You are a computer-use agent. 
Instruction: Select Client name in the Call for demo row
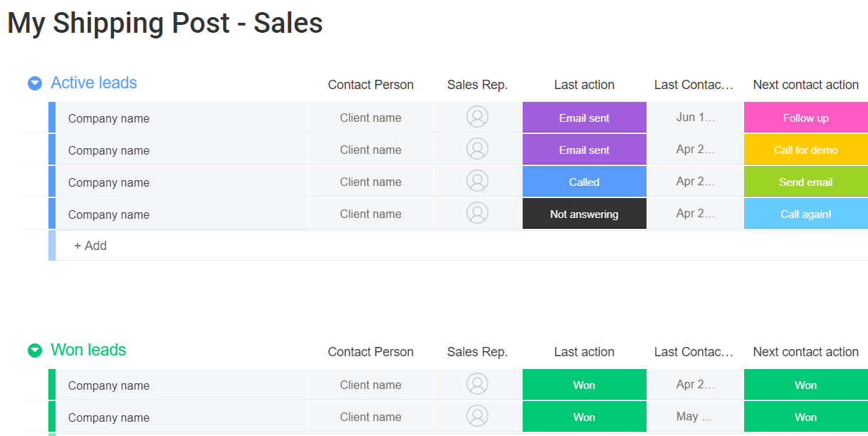[x=371, y=150]
